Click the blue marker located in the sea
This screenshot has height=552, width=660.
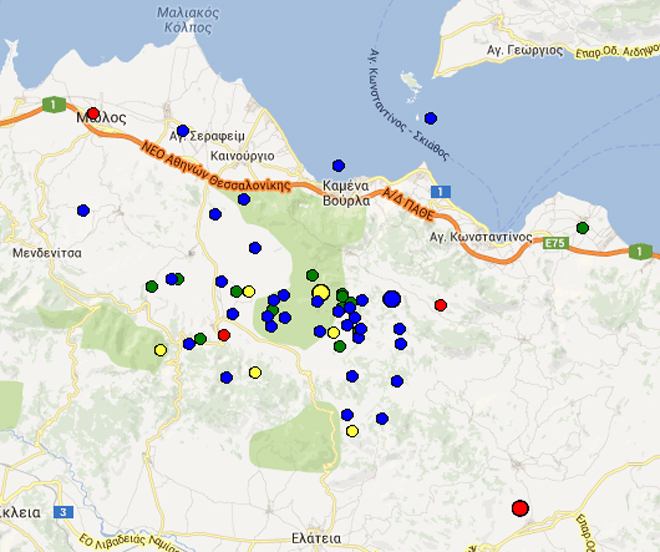tap(430, 118)
